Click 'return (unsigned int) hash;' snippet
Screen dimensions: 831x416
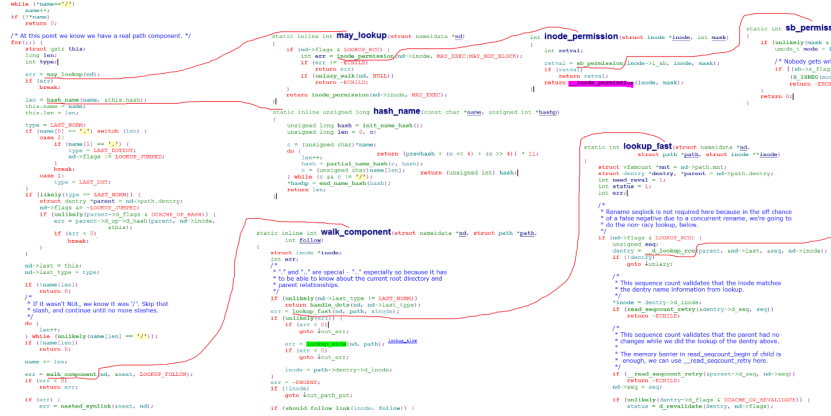click(x=468, y=173)
